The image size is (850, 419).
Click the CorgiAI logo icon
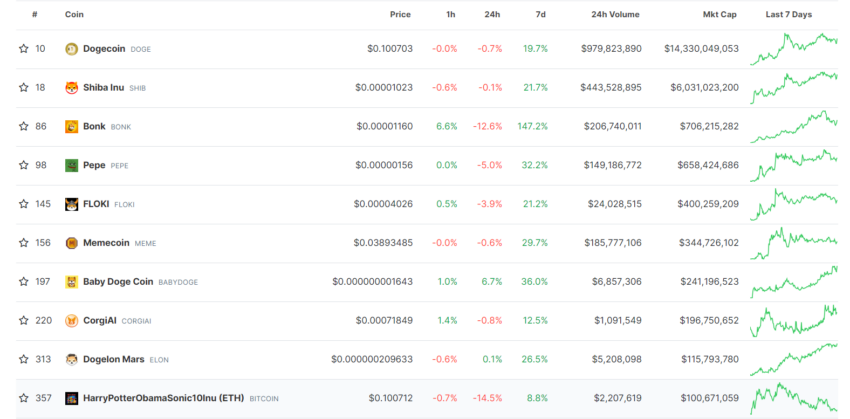(x=72, y=321)
